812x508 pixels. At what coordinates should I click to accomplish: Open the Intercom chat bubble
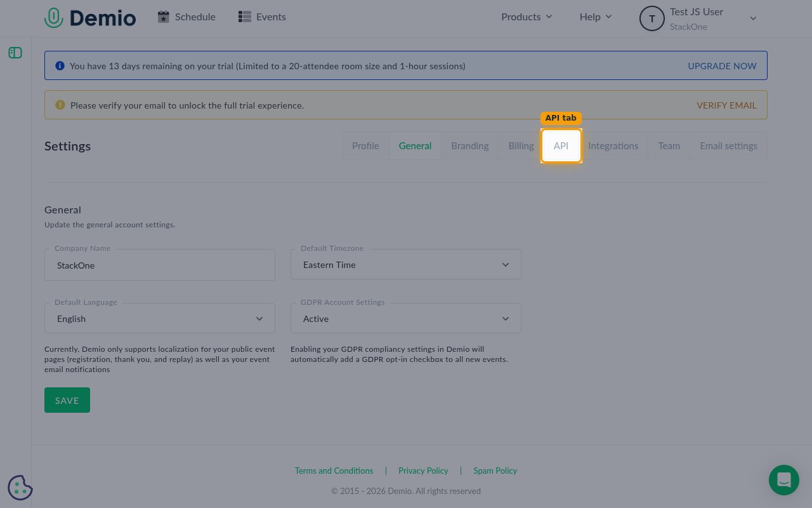point(784,479)
